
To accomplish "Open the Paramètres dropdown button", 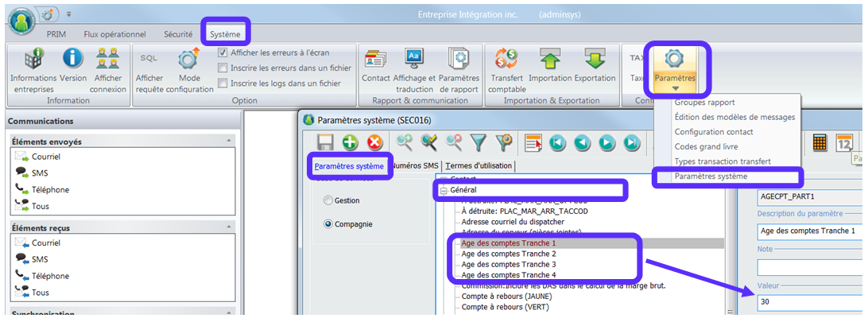I will click(x=675, y=69).
